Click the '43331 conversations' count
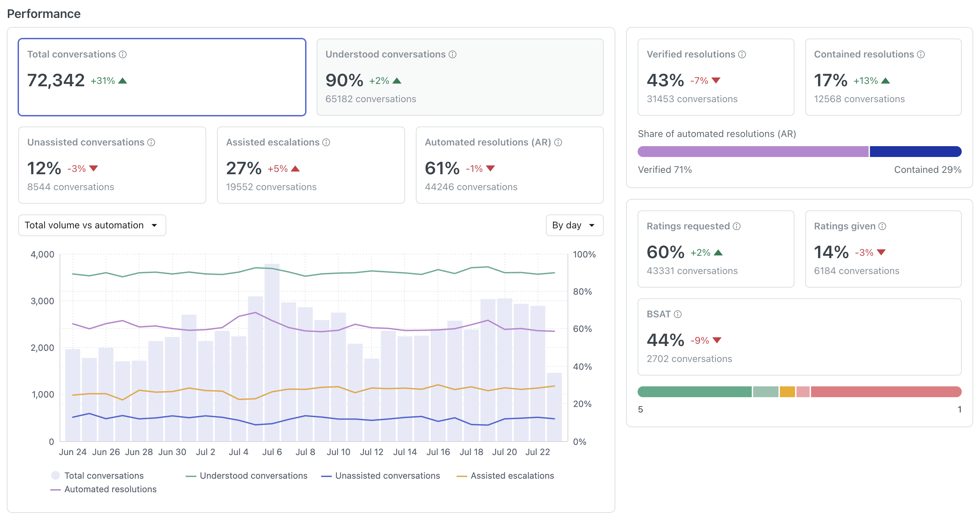The height and width of the screenshot is (521, 980). click(692, 271)
